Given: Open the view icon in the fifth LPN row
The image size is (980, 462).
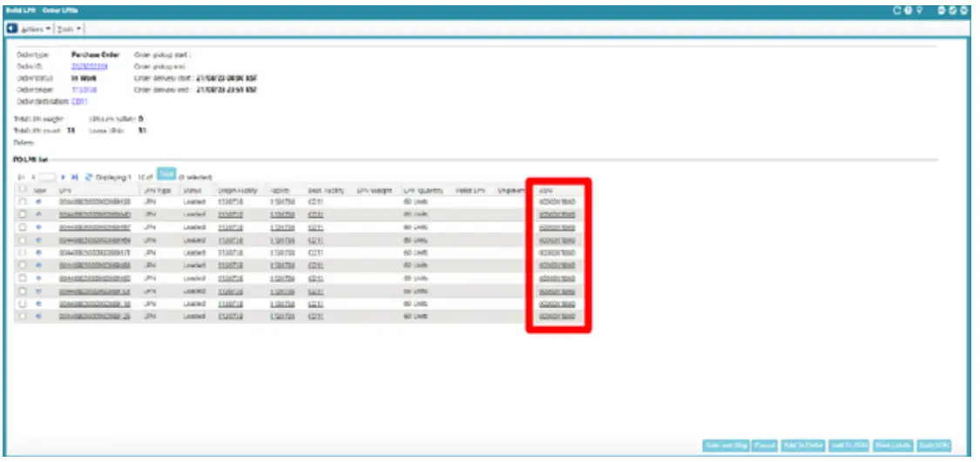Looking at the screenshot, I should point(38,253).
